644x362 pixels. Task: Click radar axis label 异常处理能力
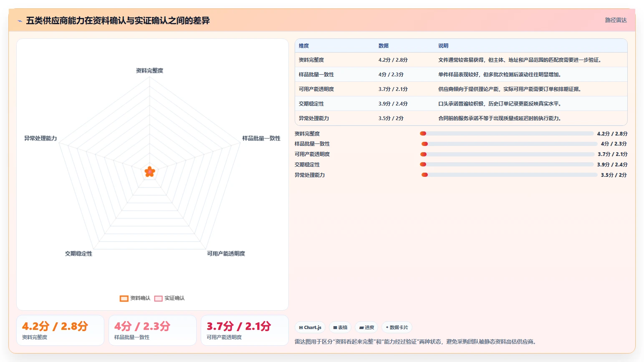pos(40,138)
